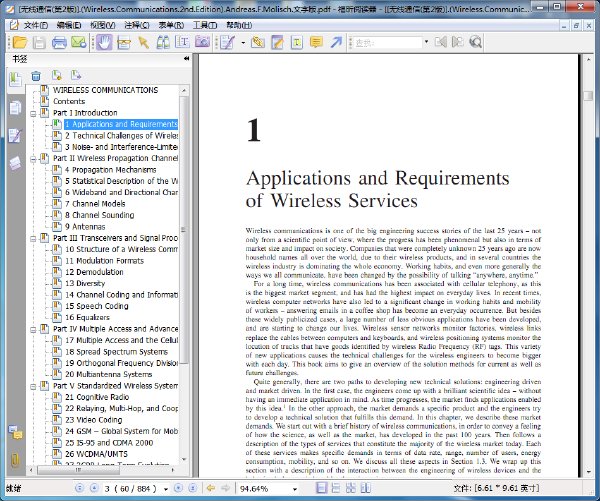Click find previous icon beside search box
Image resolution: width=600 pixels, height=501 pixels.
(440, 42)
